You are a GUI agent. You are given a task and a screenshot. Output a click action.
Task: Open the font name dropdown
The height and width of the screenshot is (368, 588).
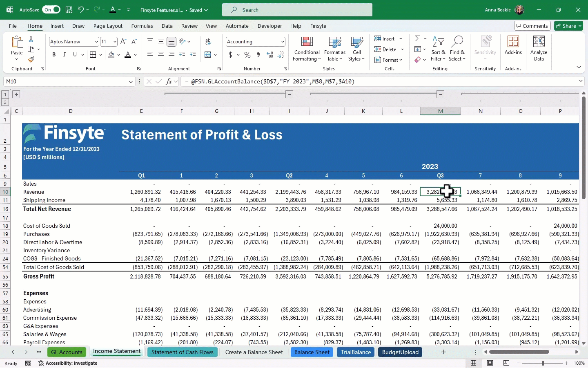[x=96, y=42]
